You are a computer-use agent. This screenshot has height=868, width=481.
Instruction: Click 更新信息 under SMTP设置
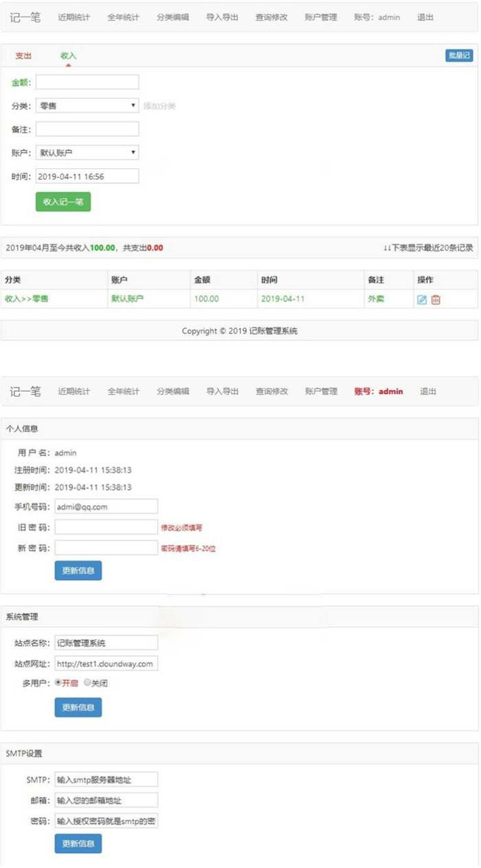(x=78, y=843)
